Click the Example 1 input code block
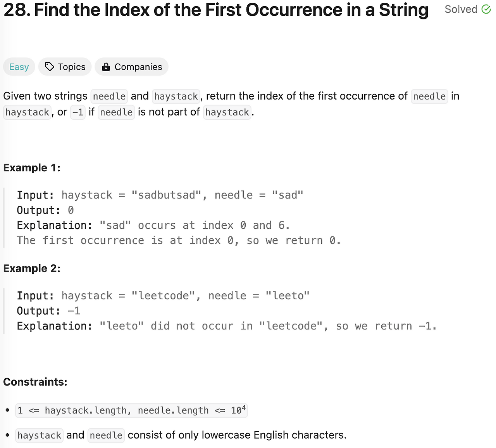 tap(160, 195)
